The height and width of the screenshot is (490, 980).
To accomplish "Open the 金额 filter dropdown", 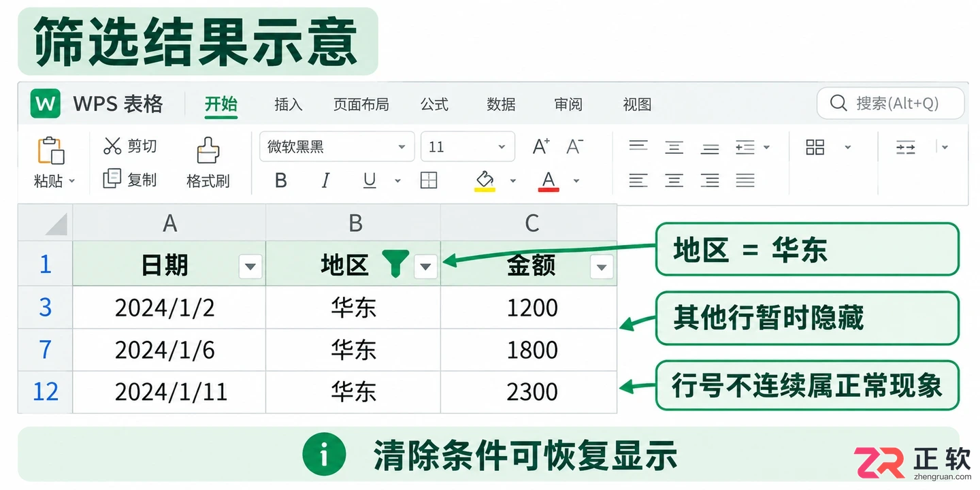I will point(602,267).
